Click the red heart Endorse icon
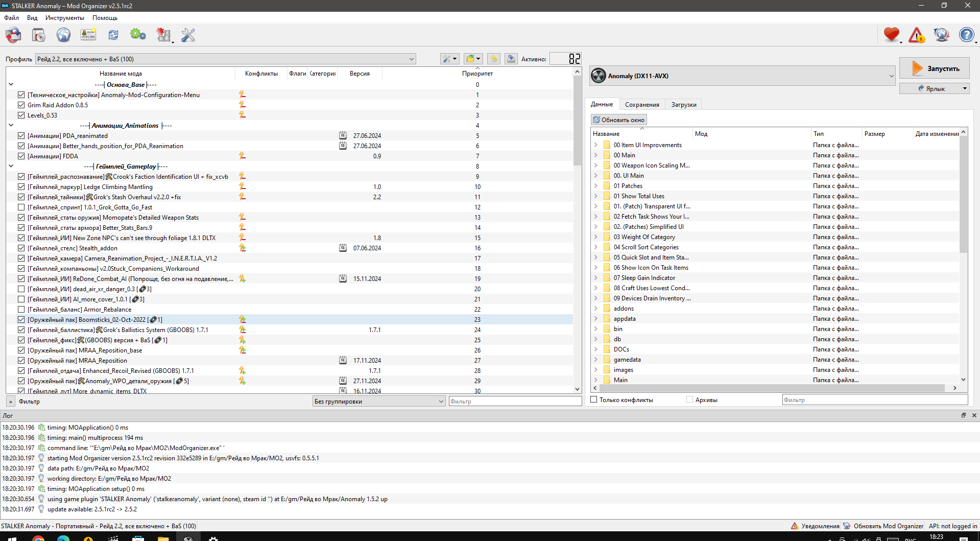The height and width of the screenshot is (541, 980). click(892, 35)
